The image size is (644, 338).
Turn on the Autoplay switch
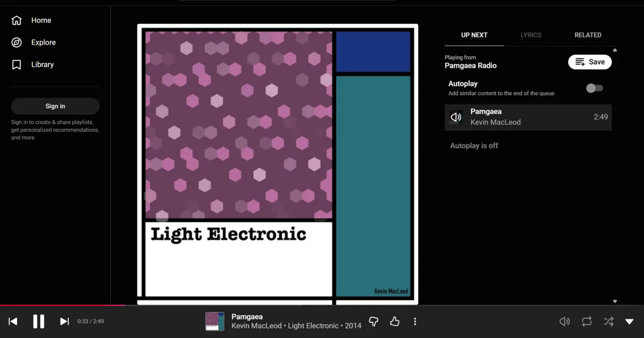(x=594, y=88)
